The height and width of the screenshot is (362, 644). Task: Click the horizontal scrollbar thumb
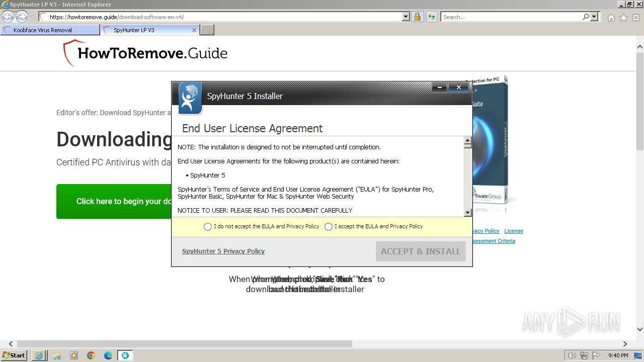point(184,344)
